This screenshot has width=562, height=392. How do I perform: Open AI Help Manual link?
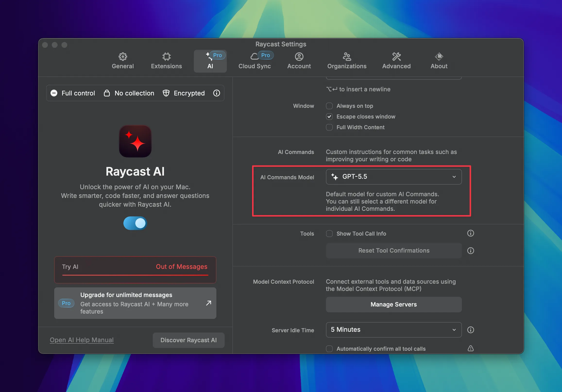pos(82,340)
